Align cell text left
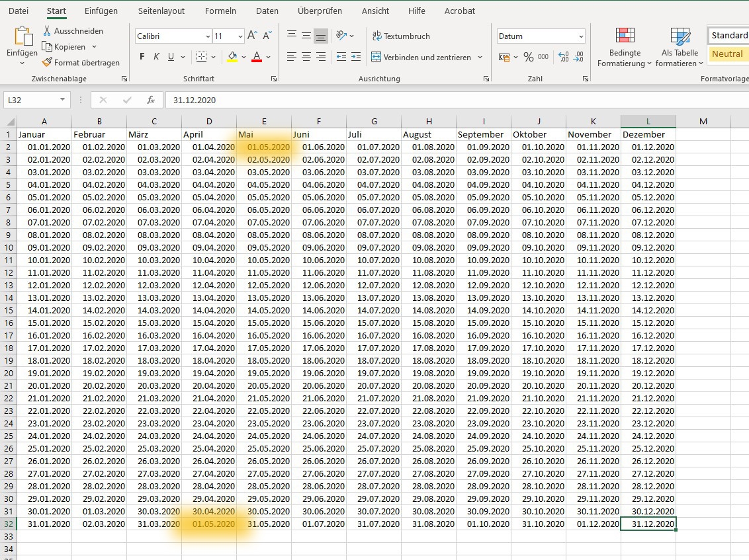This screenshot has height=560, width=749. tap(291, 57)
